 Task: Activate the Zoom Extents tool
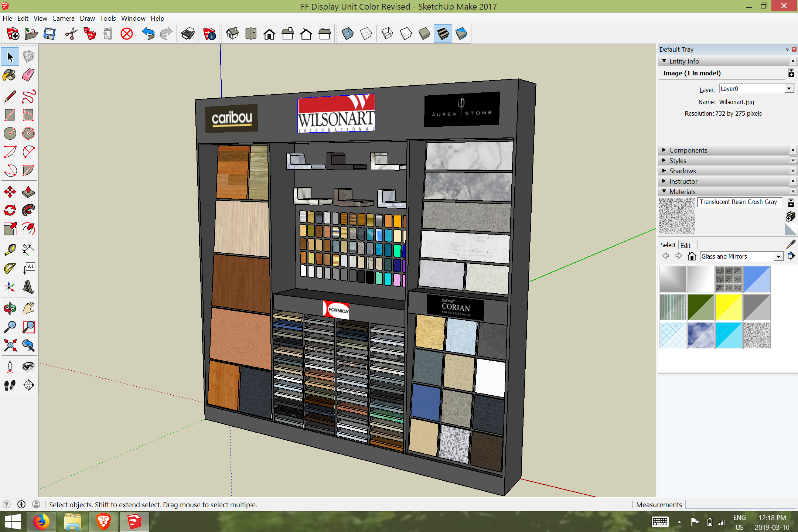[10, 345]
